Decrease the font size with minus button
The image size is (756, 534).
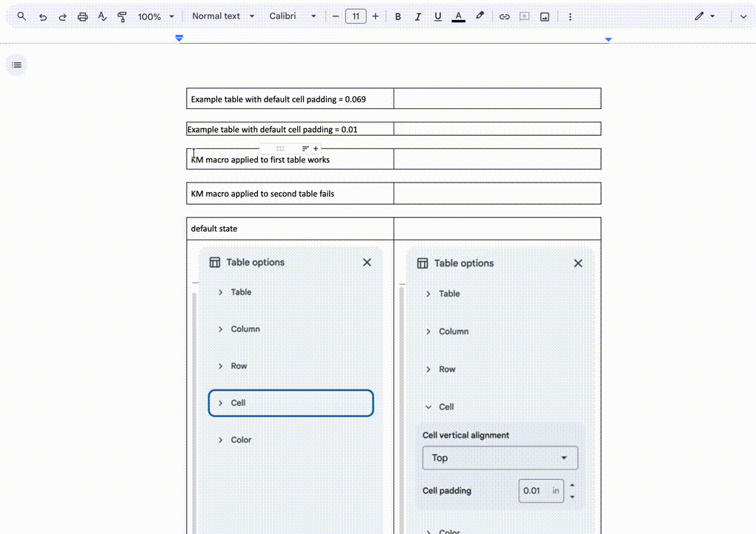click(x=336, y=16)
